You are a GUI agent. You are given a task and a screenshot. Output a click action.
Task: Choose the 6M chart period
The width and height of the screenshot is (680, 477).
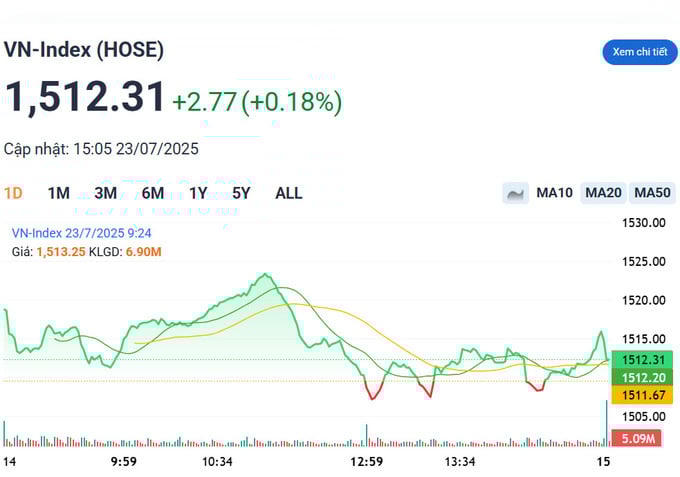point(153,193)
